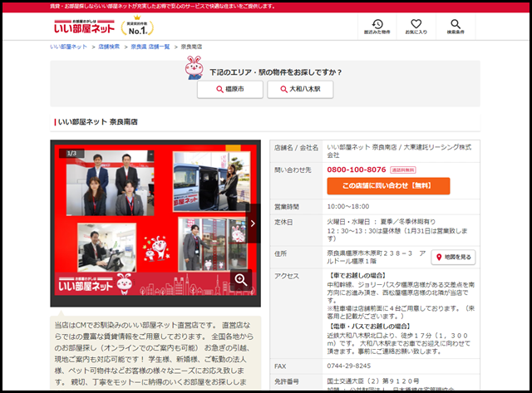Click the rabbit mascot beside the area prompt

click(194, 67)
